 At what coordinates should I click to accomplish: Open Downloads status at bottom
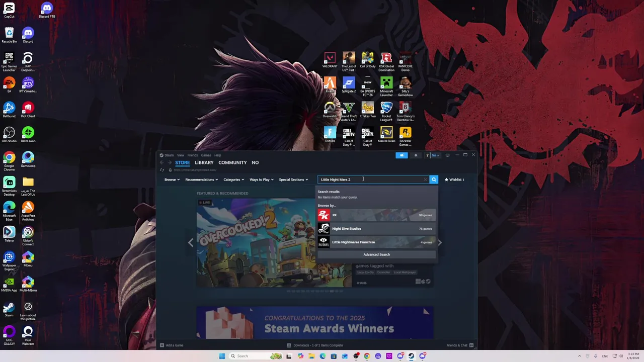[x=315, y=345]
